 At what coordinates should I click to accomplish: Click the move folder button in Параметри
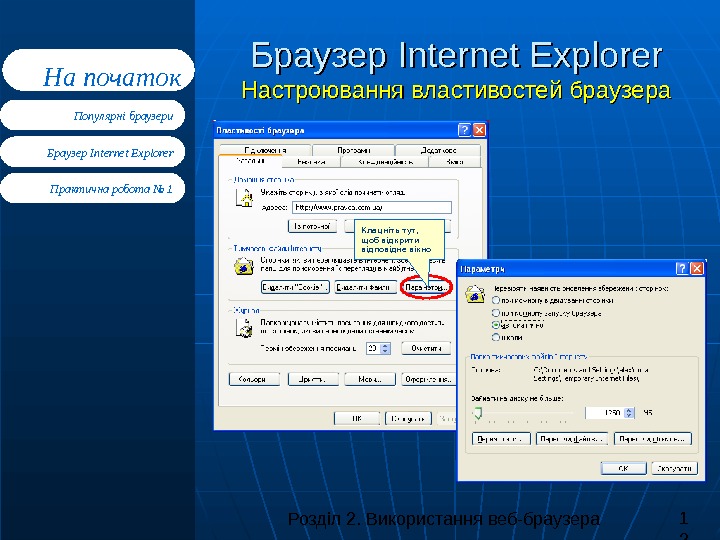pos(501,439)
